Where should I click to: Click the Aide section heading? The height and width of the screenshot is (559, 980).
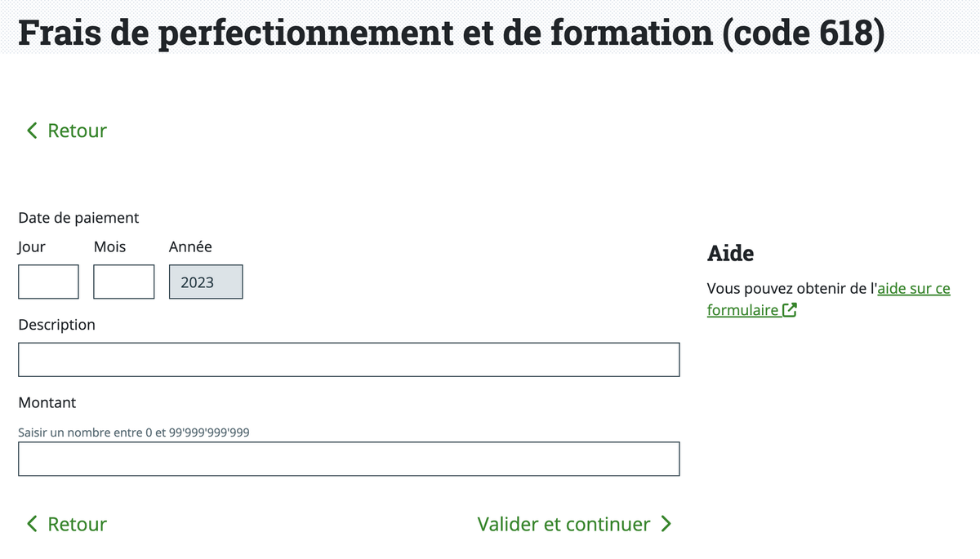729,253
